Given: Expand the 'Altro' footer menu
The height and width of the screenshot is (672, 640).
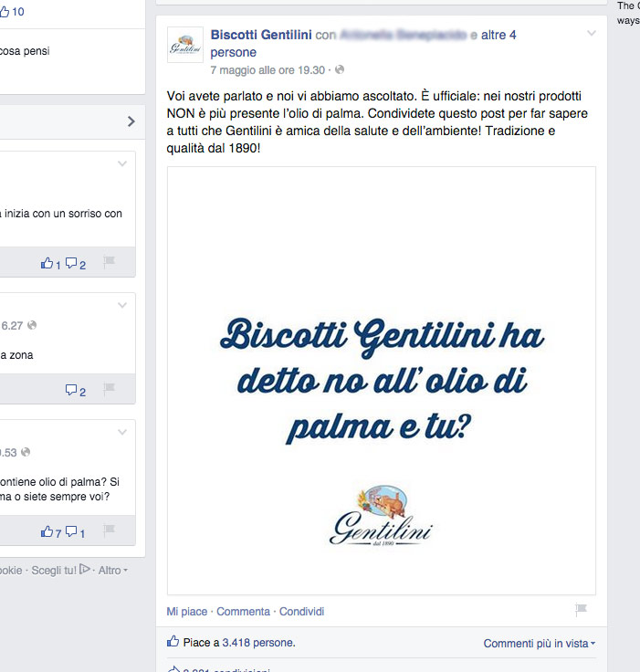Looking at the screenshot, I should point(112,571).
